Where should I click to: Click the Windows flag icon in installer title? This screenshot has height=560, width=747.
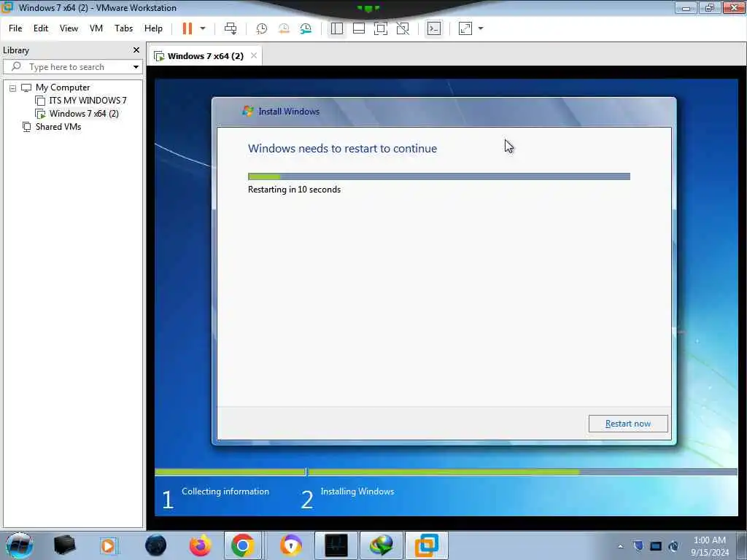tap(248, 112)
